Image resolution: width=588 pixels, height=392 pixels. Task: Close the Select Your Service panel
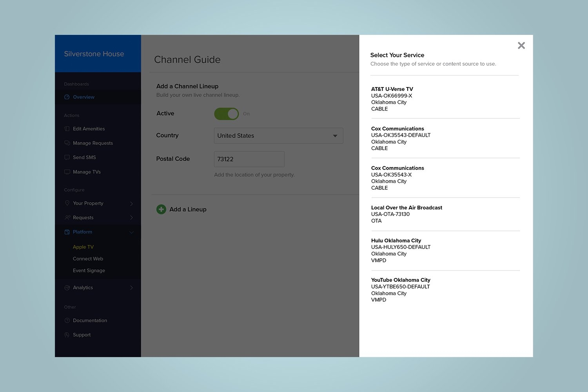(x=521, y=45)
